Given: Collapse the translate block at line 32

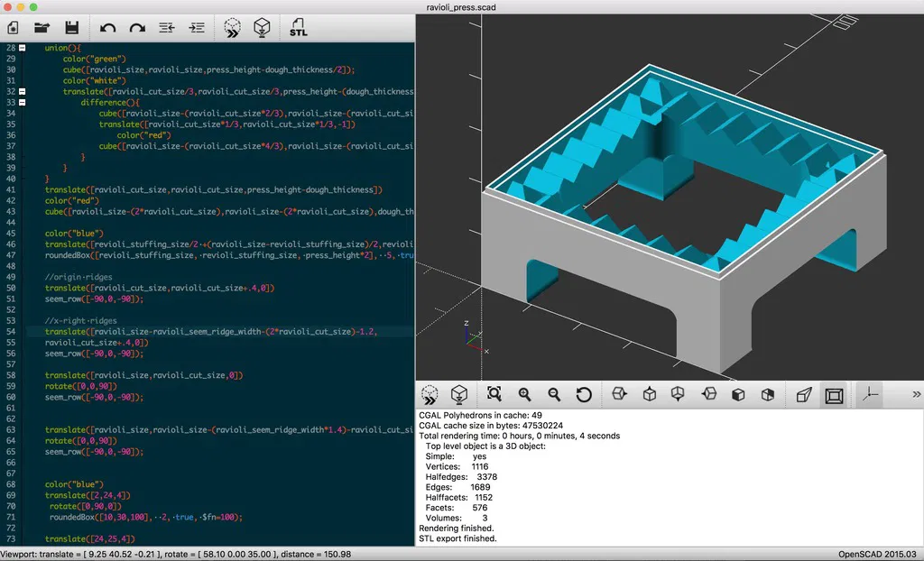Looking at the screenshot, I should [x=22, y=91].
